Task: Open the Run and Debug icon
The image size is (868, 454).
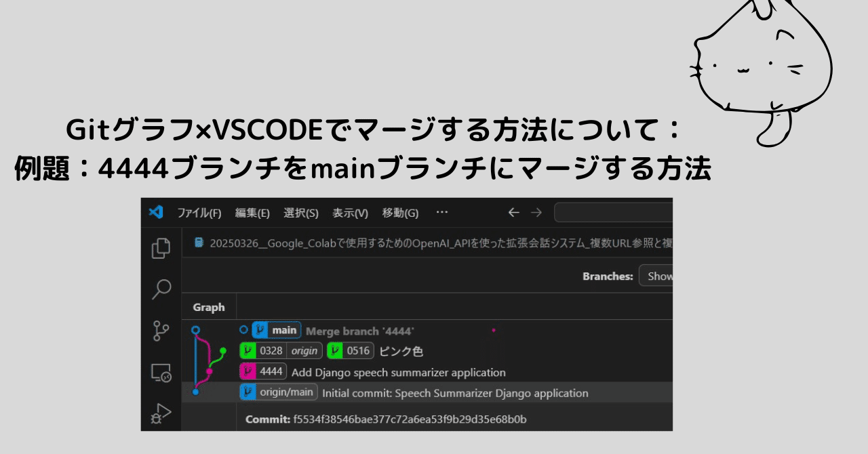Action: [x=161, y=415]
